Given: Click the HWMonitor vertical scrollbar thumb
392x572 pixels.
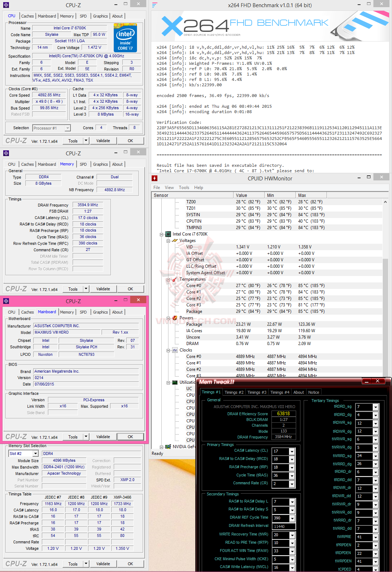Looking at the screenshot, I should coord(385,319).
